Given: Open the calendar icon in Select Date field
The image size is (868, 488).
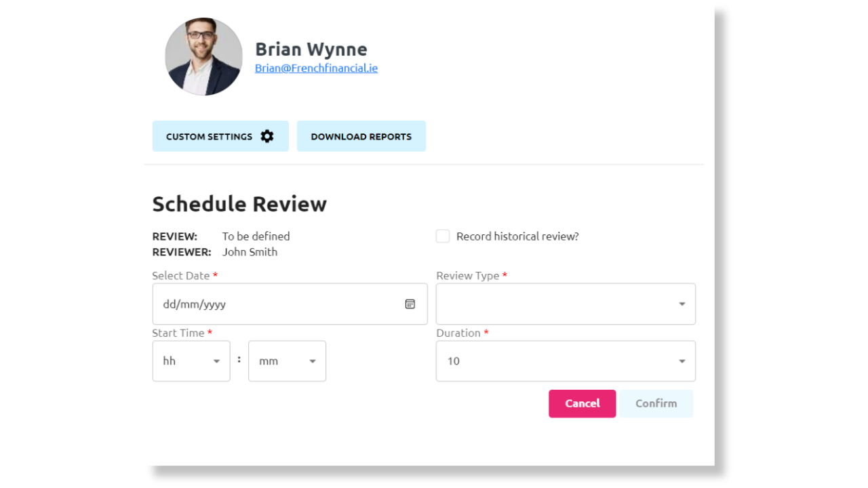Looking at the screenshot, I should 410,304.
